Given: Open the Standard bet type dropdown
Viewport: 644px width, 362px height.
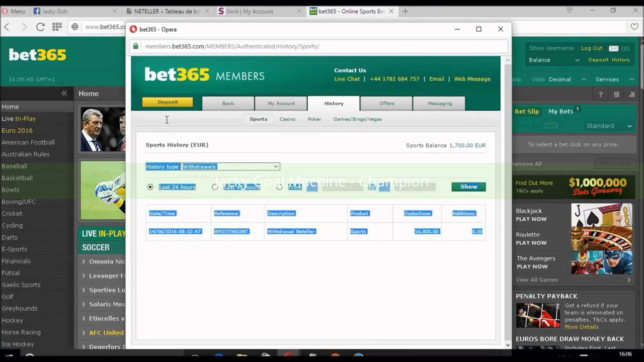Looking at the screenshot, I should coord(609,126).
